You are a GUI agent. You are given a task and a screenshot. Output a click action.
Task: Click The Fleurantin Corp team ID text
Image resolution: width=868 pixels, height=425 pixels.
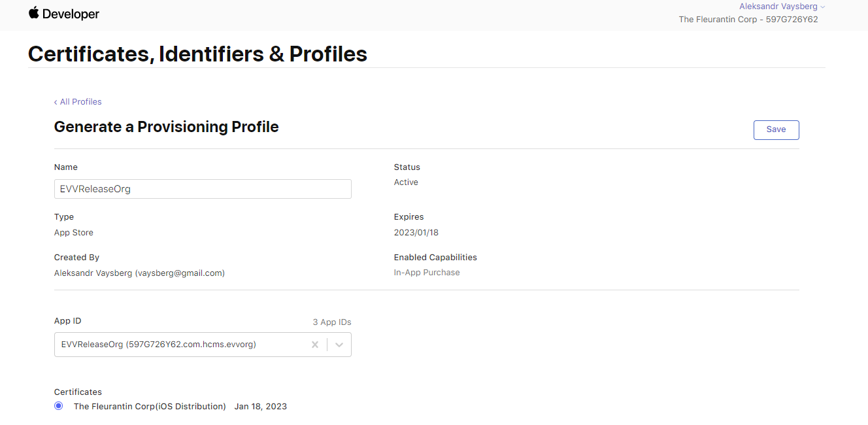[748, 20]
